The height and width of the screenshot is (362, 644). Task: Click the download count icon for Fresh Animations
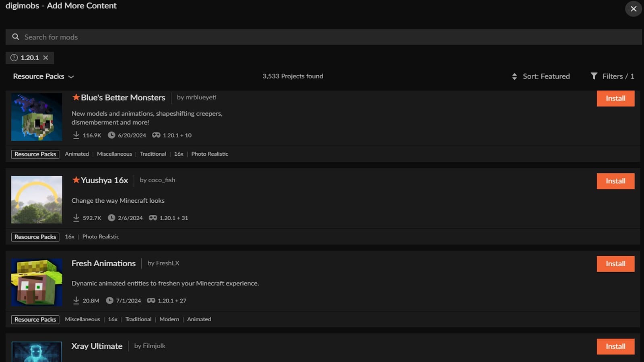click(76, 300)
